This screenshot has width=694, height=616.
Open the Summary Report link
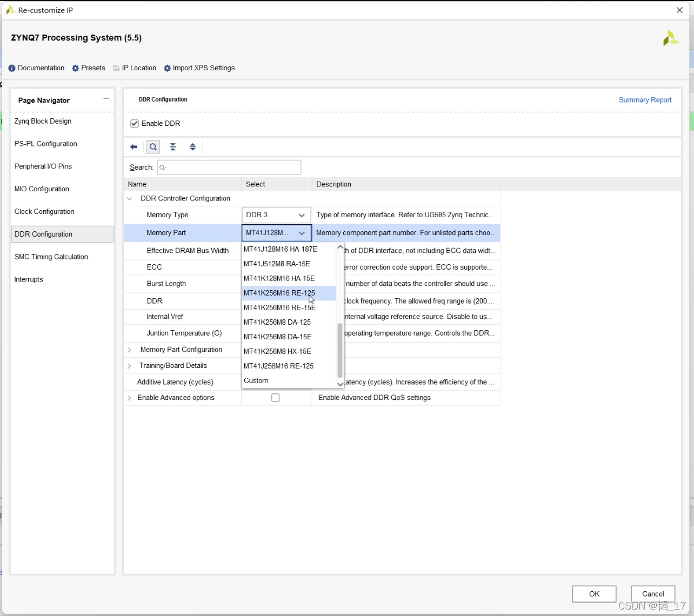[x=645, y=100]
